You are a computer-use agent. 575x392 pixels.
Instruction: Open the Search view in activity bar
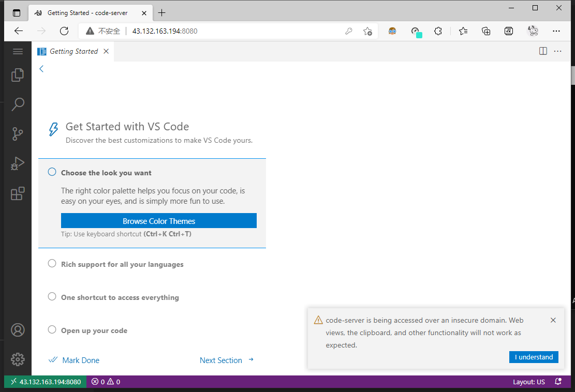[18, 104]
